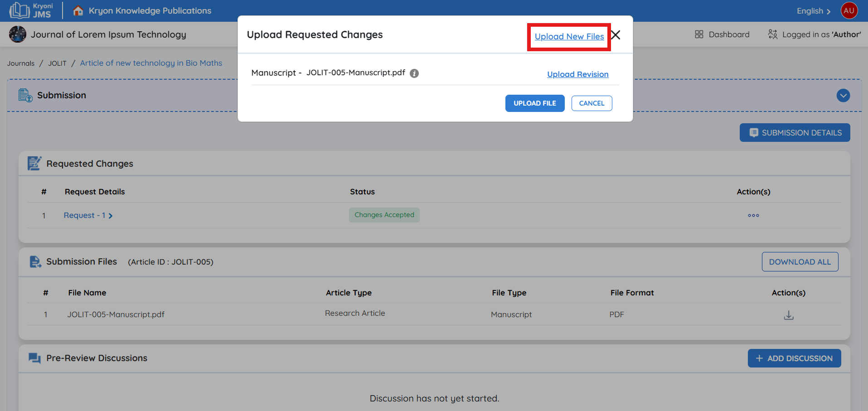Open three-dot actions menu for Request 1

pyautogui.click(x=753, y=216)
